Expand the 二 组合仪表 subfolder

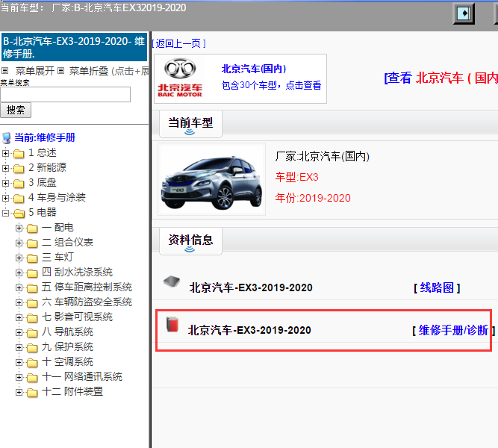click(19, 243)
